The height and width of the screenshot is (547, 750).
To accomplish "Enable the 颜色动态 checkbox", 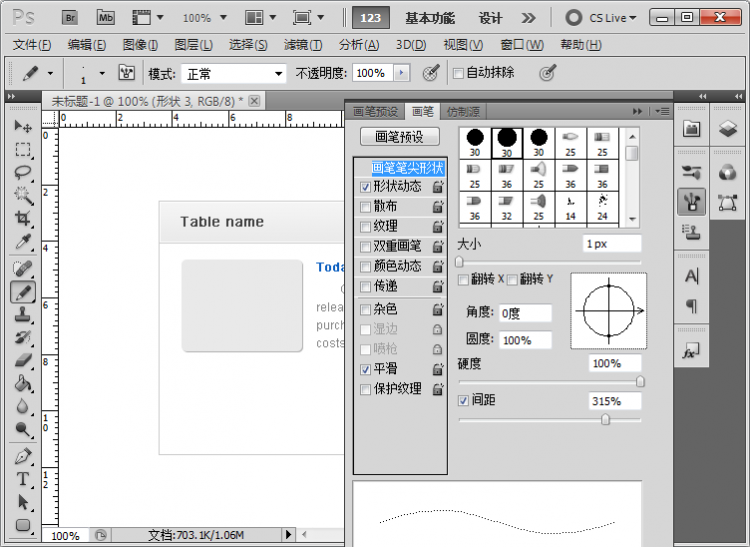I will (365, 266).
